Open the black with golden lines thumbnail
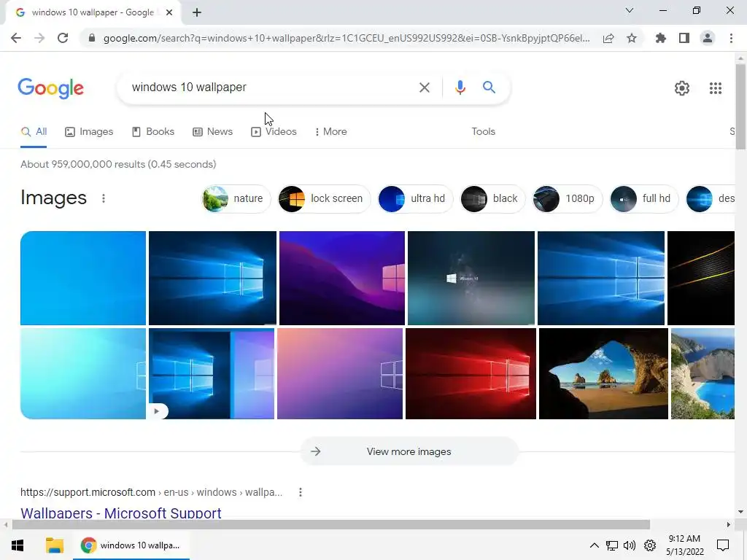 pos(701,278)
